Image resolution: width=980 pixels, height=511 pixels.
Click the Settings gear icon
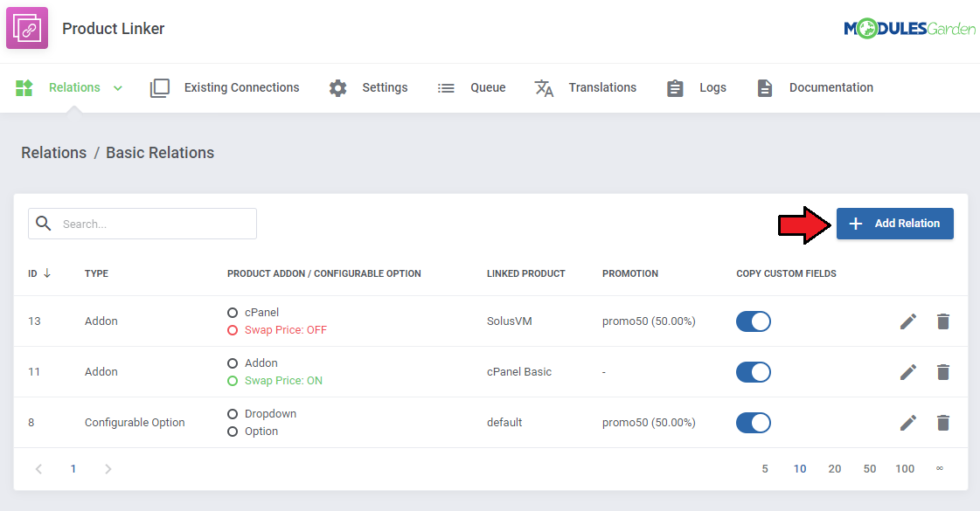tap(337, 88)
